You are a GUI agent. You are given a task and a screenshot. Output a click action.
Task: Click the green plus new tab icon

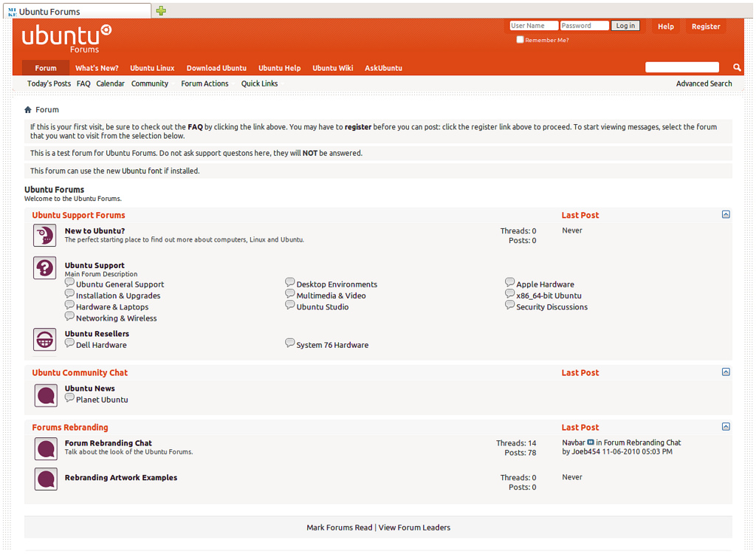pyautogui.click(x=161, y=10)
